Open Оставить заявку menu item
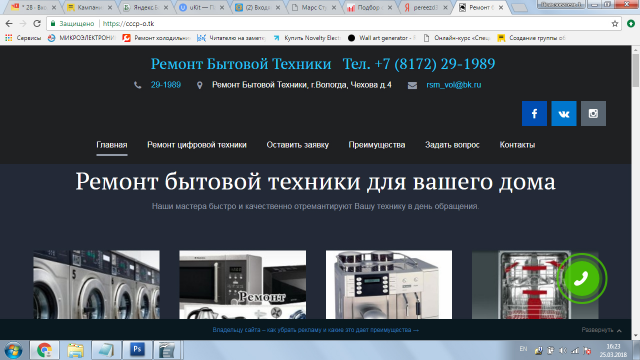The width and height of the screenshot is (640, 360). 298,145
